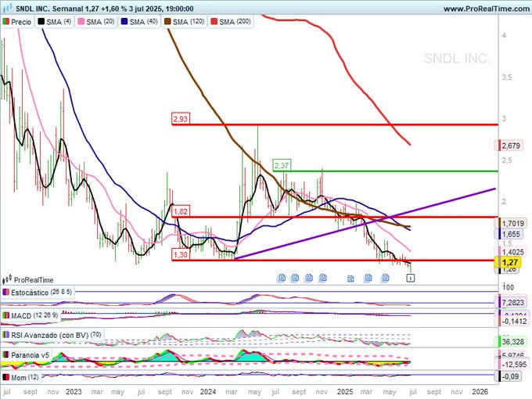Open MACD (12 26 9) indicator label
Screen dimensions: 532x399
click(x=31, y=315)
